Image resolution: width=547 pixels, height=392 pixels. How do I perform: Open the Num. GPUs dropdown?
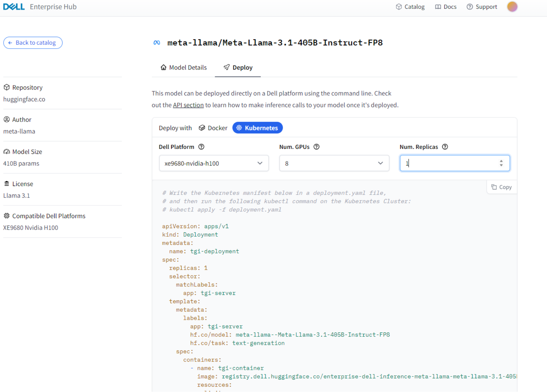pyautogui.click(x=334, y=163)
